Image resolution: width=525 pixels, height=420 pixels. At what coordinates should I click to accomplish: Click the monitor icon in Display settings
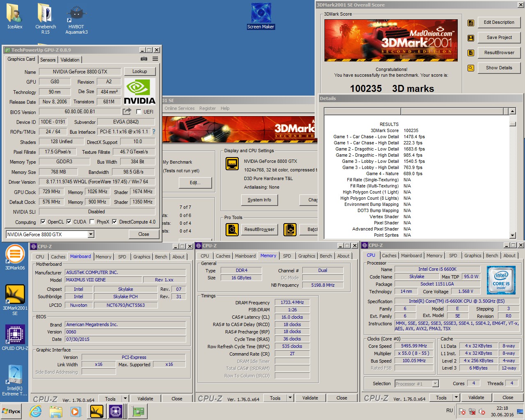pyautogui.click(x=232, y=164)
